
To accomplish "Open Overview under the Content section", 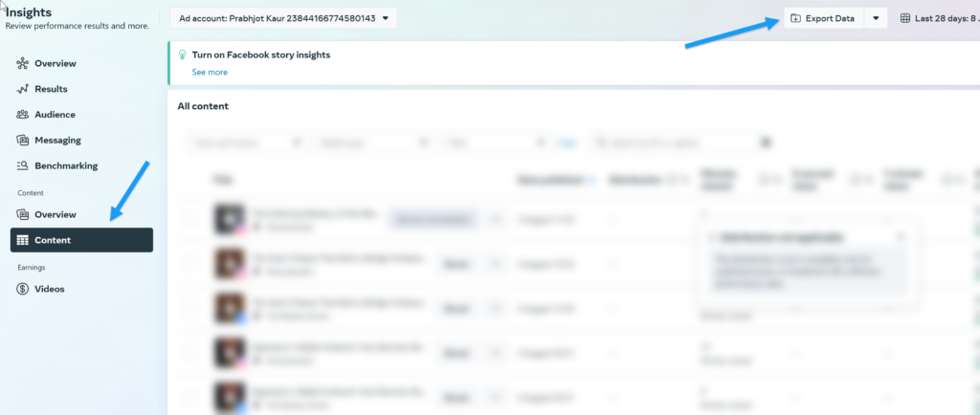I will point(55,214).
